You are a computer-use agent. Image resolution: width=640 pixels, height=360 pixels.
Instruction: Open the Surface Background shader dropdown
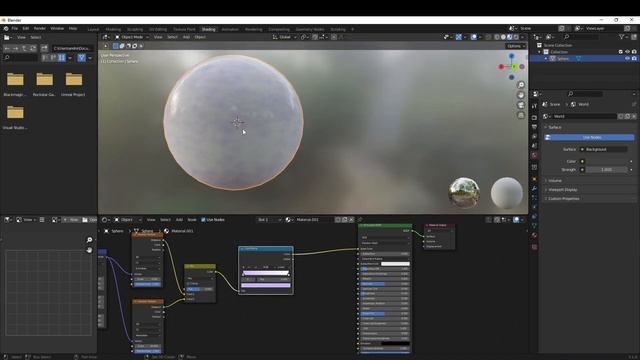pos(604,149)
